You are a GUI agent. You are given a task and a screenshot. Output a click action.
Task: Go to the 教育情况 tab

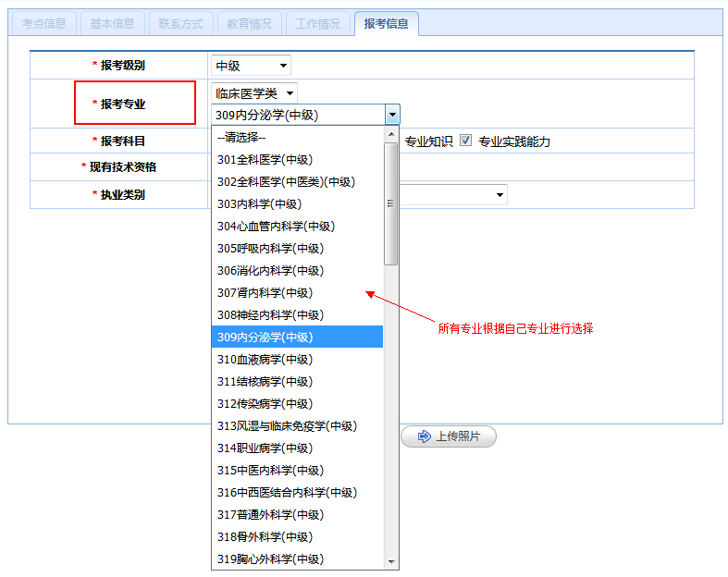(249, 24)
